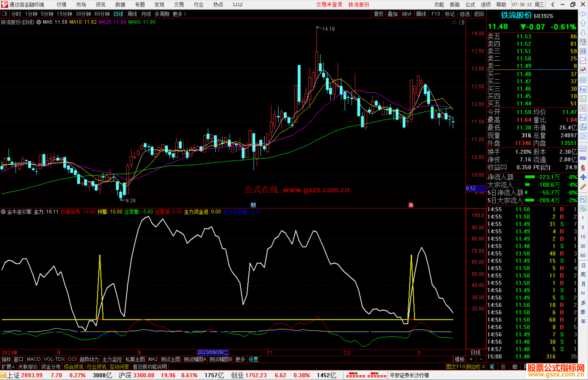Click the RSI indicator sidebar icon
The width and height of the screenshot is (588, 380).
tap(583, 158)
